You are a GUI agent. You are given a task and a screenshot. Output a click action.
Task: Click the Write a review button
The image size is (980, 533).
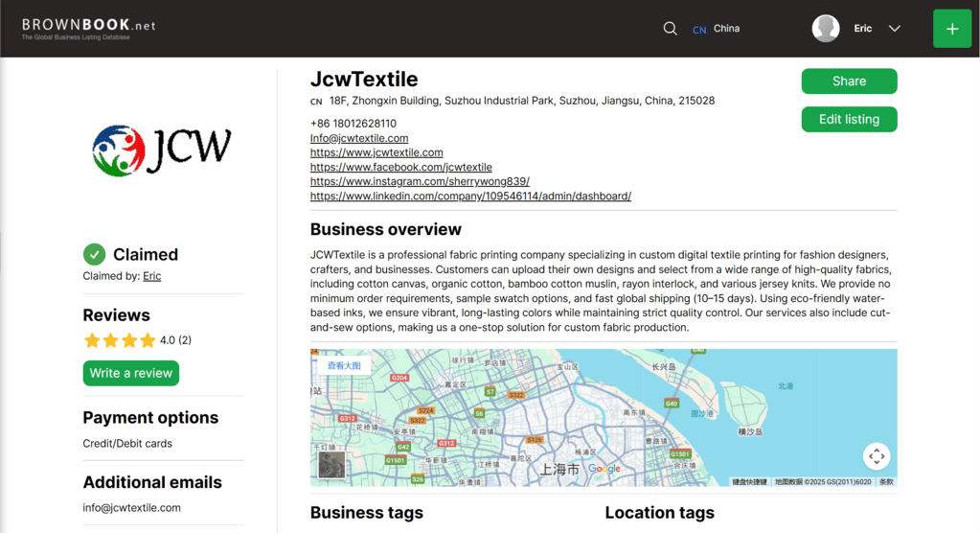pos(130,373)
